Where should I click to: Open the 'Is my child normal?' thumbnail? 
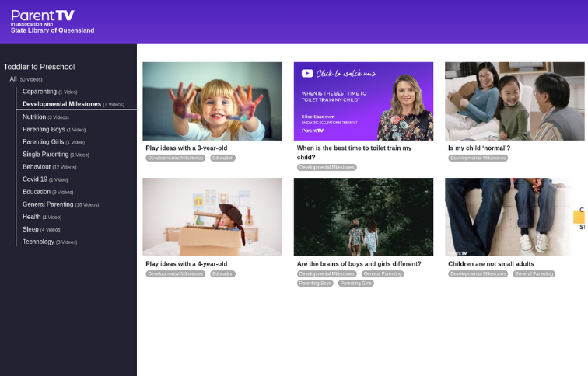pos(514,101)
